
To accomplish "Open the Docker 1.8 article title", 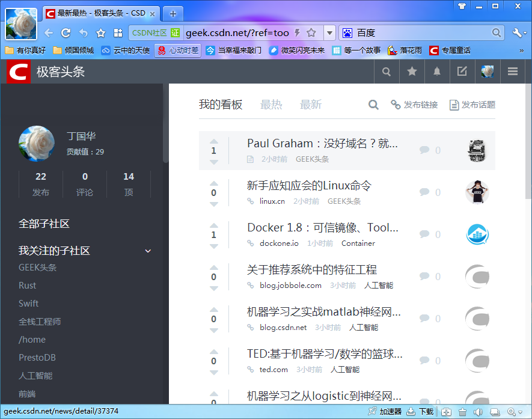I will (x=323, y=228).
